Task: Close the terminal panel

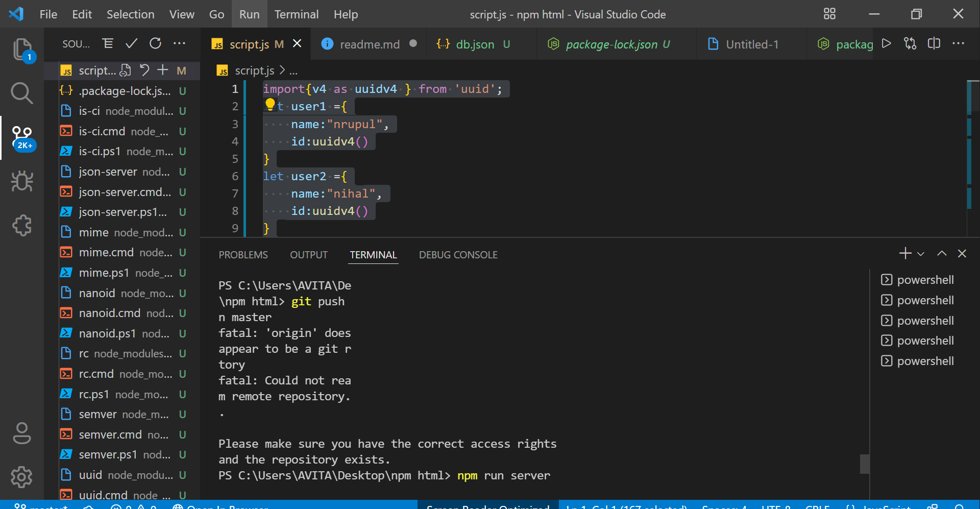Action: tap(962, 253)
